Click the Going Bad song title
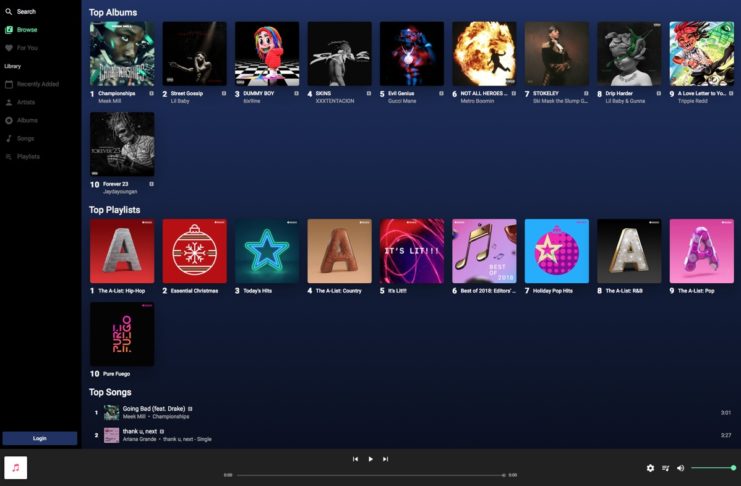Image resolution: width=741 pixels, height=486 pixels. pyautogui.click(x=154, y=408)
